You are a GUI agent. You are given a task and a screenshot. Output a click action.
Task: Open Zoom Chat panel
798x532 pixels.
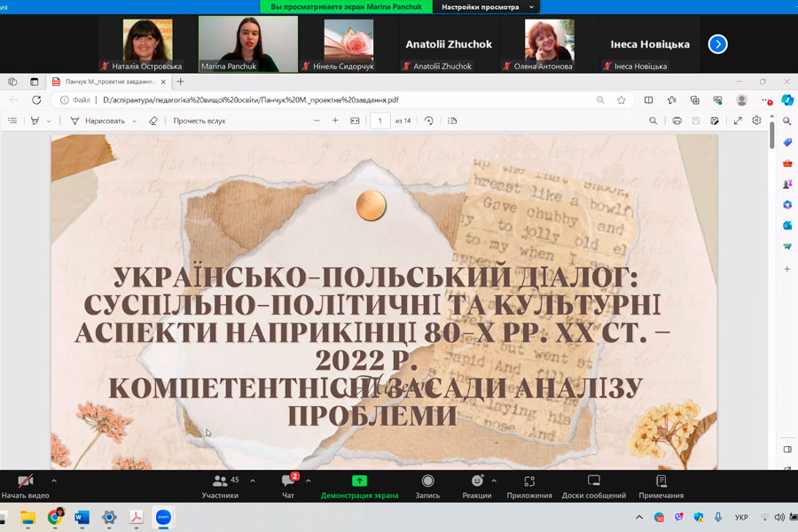click(288, 486)
